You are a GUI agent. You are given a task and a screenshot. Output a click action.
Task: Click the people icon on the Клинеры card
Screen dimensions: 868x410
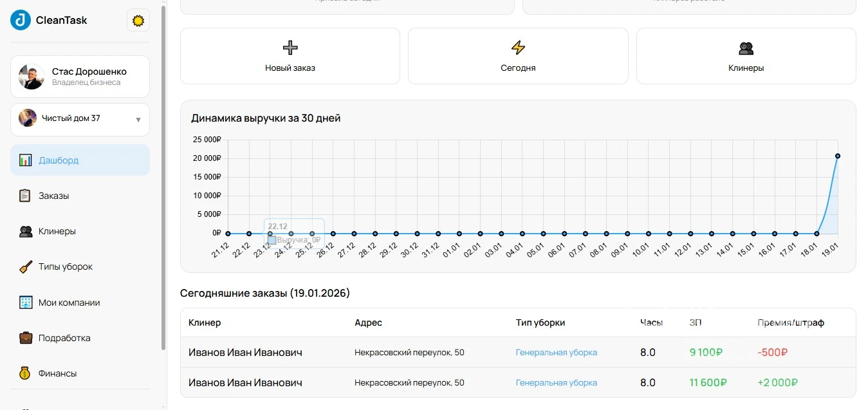(x=746, y=46)
